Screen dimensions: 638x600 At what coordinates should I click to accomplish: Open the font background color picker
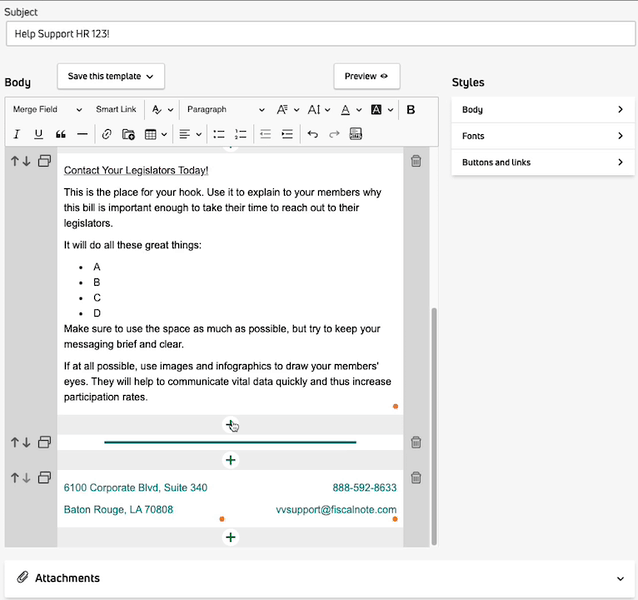point(382,109)
